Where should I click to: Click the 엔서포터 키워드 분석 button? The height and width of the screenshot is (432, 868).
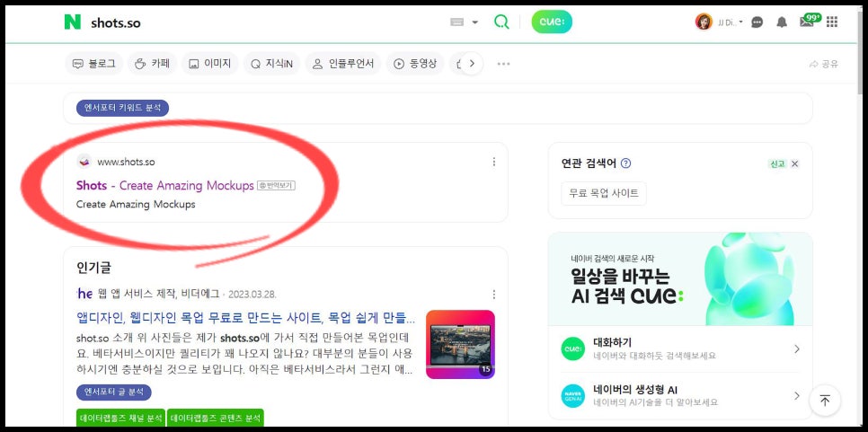(x=122, y=108)
